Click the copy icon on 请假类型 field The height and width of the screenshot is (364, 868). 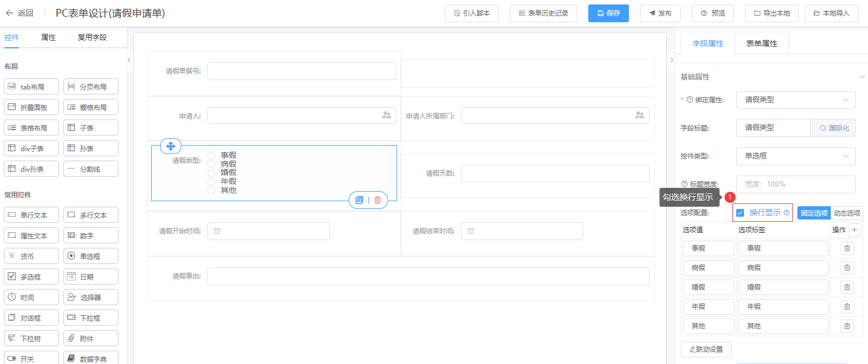[359, 200]
